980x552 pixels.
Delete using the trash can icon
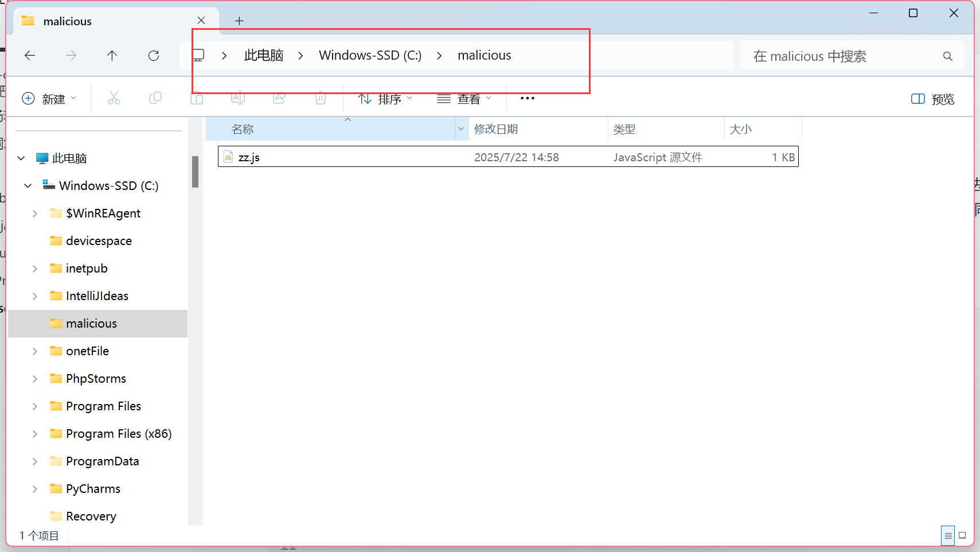click(x=321, y=98)
